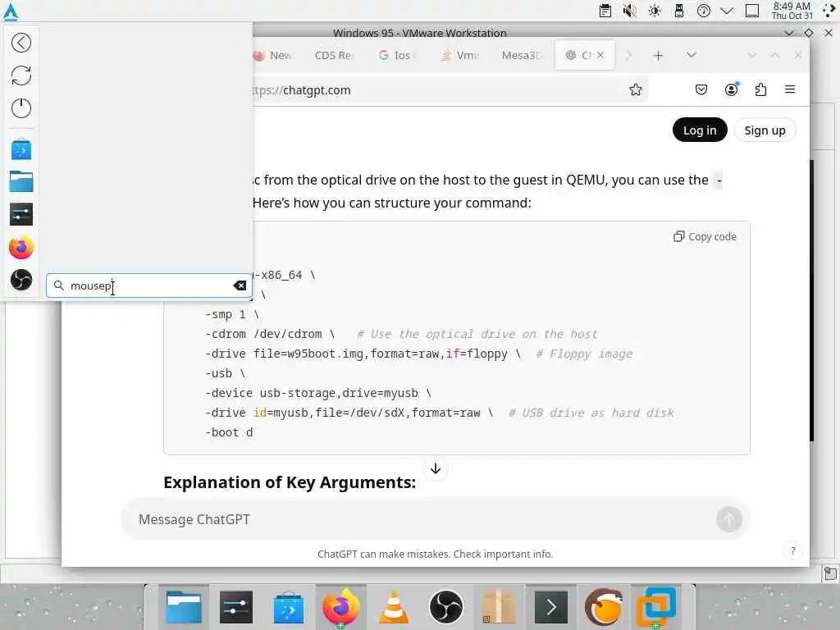Open the question mark help button
This screenshot has width=840, height=630.
[793, 550]
